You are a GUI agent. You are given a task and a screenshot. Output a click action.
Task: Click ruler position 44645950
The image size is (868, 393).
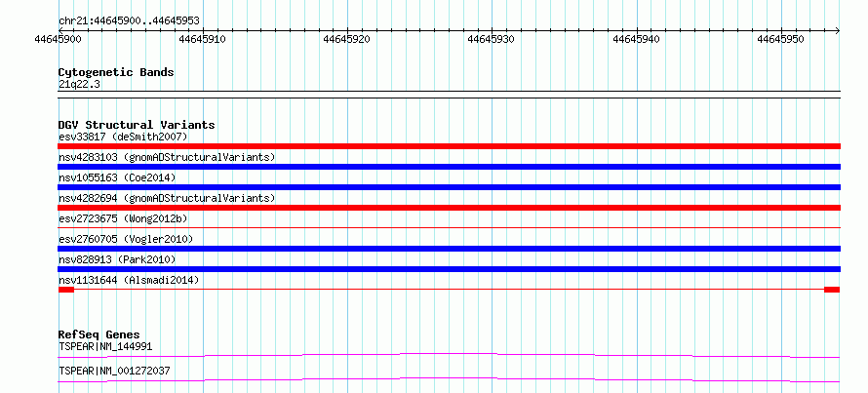click(780, 39)
